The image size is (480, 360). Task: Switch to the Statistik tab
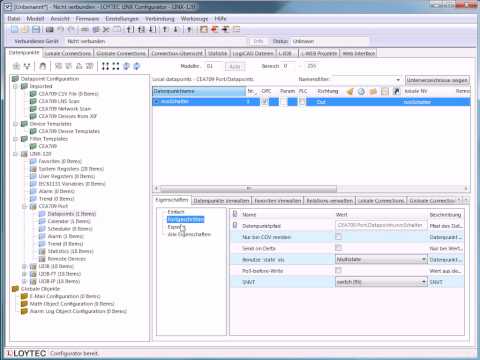217,53
